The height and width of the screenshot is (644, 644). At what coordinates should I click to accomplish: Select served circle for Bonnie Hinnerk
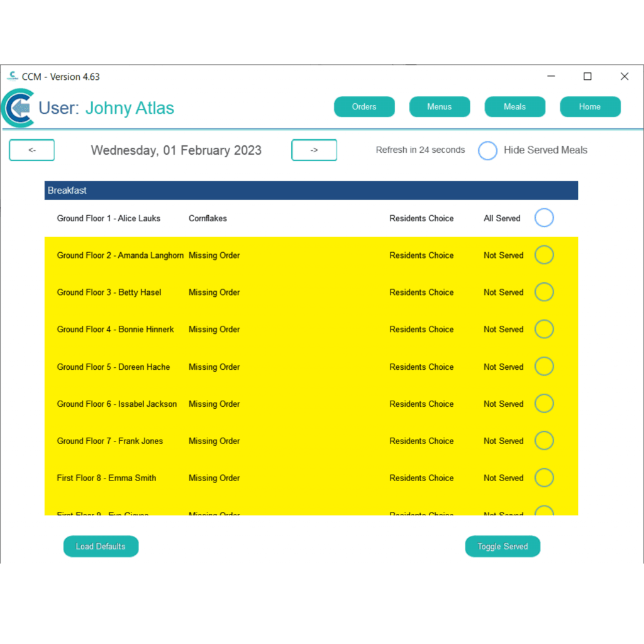[x=544, y=329]
